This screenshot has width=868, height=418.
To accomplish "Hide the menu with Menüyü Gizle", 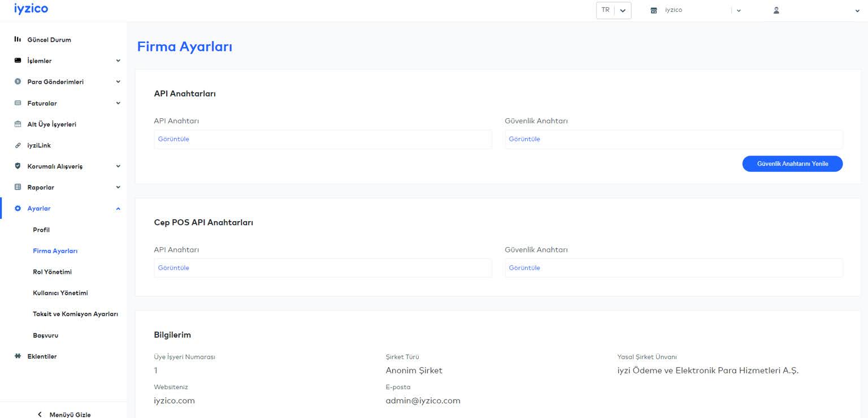I will click(70, 415).
